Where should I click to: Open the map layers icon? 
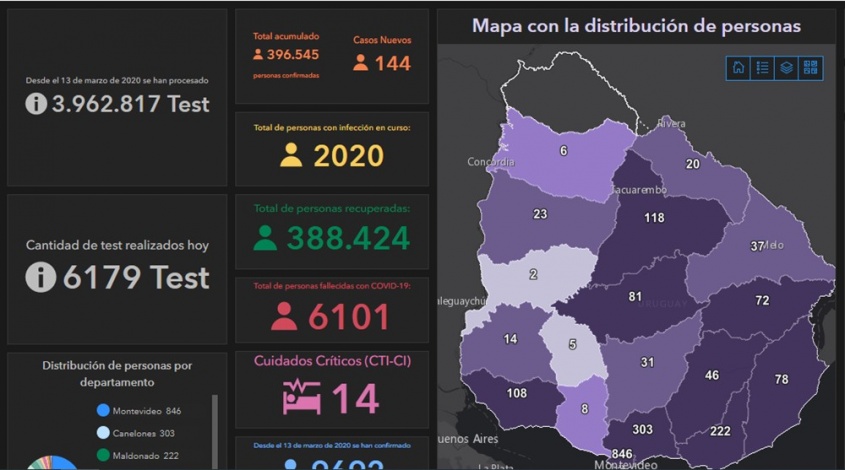tap(786, 68)
